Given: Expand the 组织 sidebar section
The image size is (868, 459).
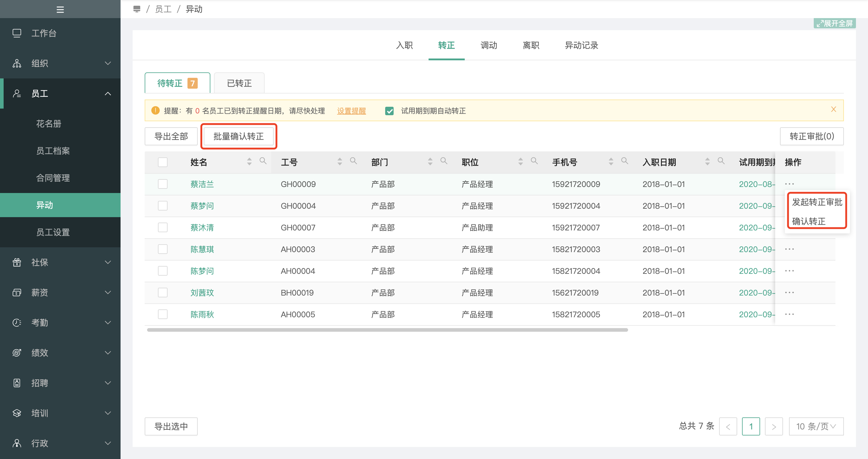Looking at the screenshot, I should (108, 63).
